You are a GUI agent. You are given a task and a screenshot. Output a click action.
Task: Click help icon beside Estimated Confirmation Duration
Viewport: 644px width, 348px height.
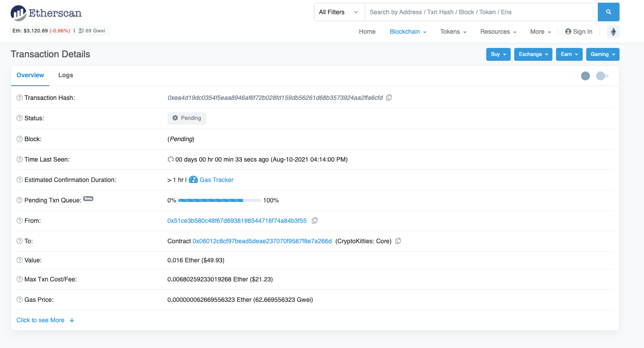pos(20,180)
